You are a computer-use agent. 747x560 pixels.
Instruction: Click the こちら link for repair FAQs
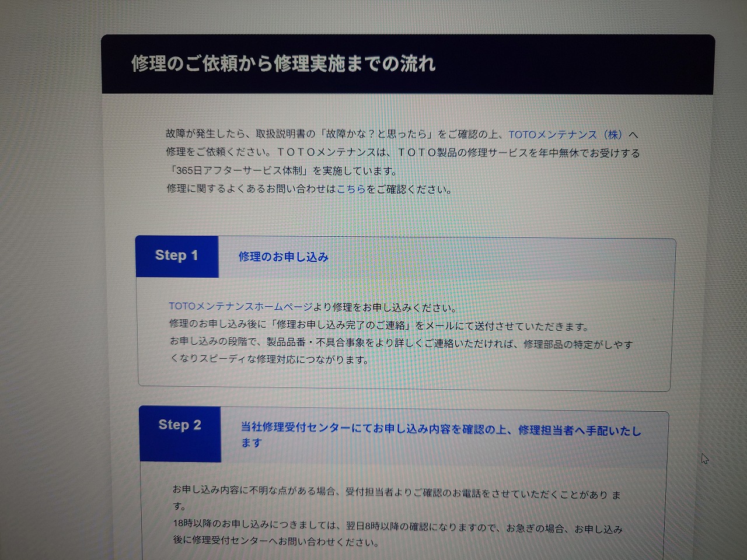coord(351,189)
